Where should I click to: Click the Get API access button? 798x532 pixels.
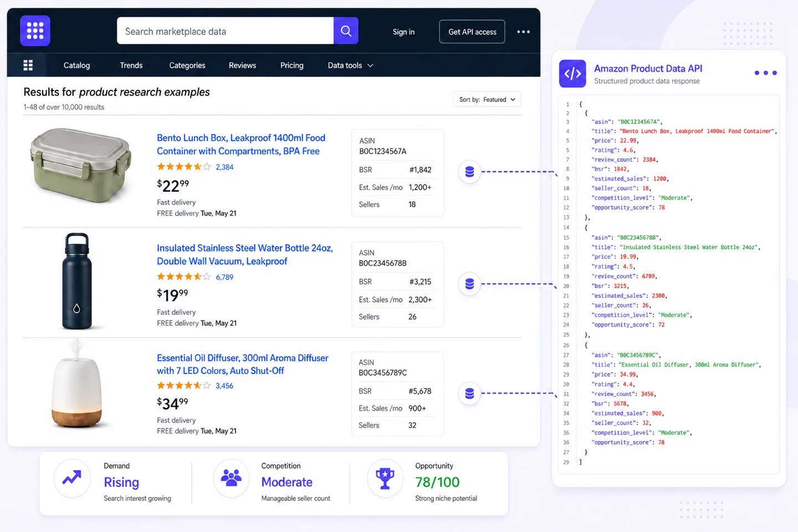click(472, 32)
